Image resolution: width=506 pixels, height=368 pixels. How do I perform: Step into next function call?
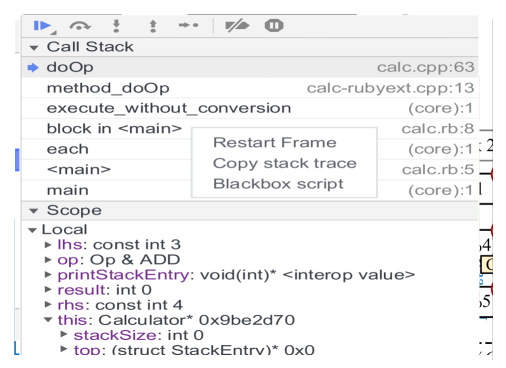[116, 26]
